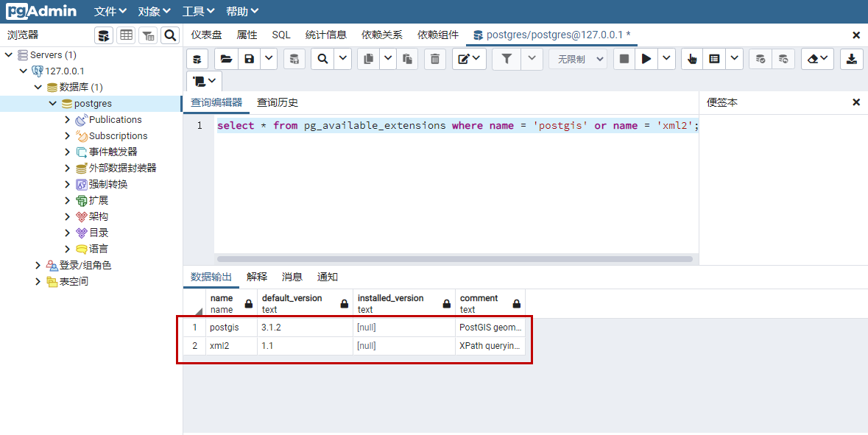Viewport: 868px width, 435px height.
Task: Click the Find magnifier icon in query toolbar
Action: 322,59
